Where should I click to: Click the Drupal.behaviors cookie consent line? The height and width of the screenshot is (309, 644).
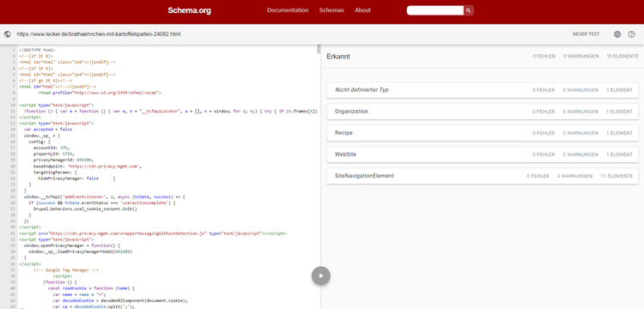(x=85, y=209)
